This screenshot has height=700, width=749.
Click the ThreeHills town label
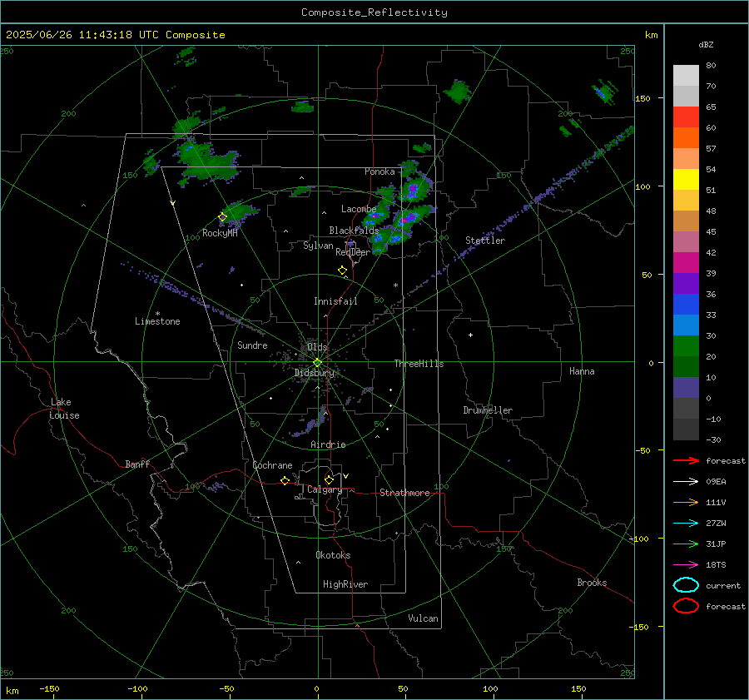pos(419,364)
